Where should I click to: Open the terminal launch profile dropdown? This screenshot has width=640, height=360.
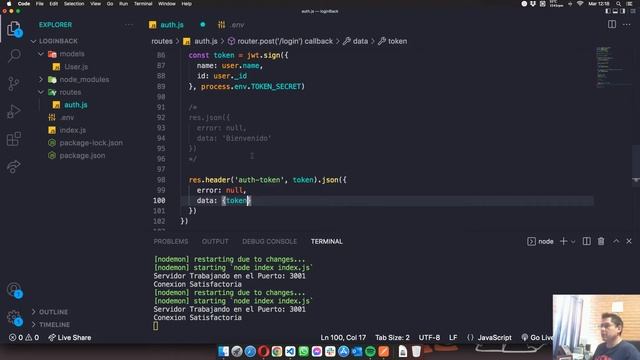coord(573,242)
